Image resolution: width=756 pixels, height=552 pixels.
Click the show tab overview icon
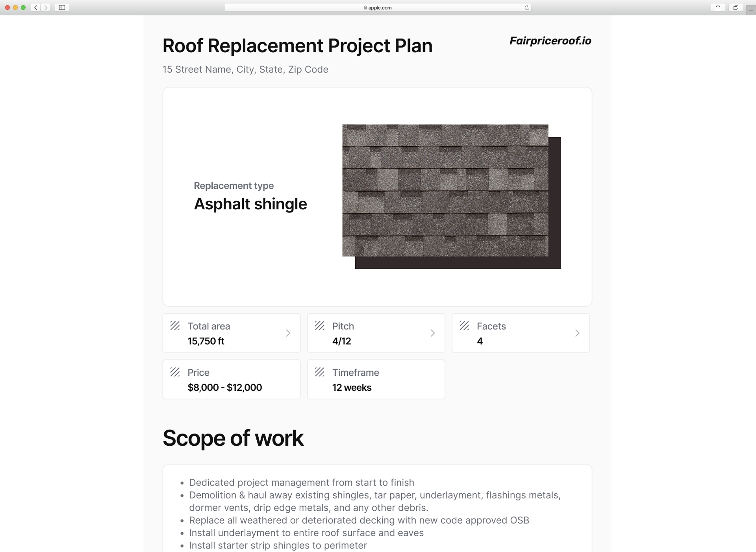[736, 7]
